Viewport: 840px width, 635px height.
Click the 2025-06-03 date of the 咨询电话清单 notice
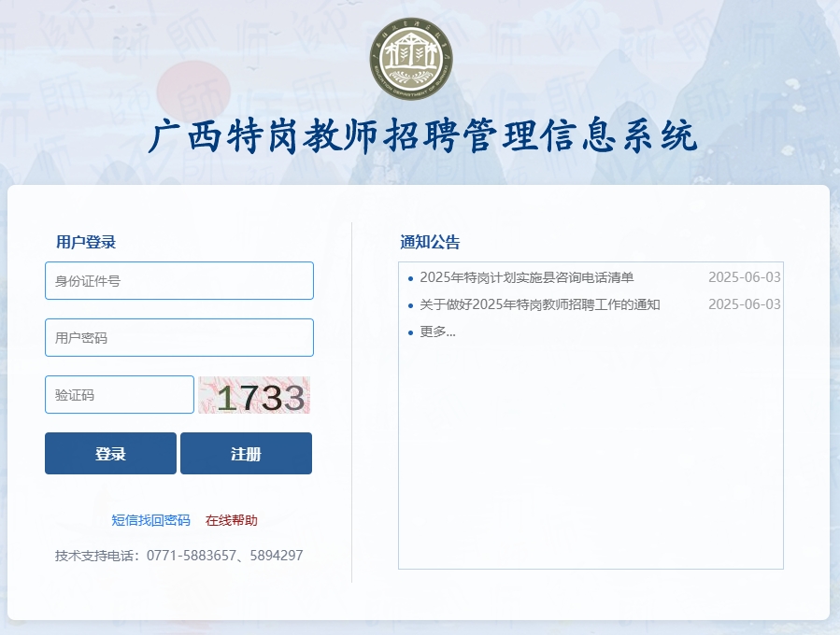coord(745,277)
